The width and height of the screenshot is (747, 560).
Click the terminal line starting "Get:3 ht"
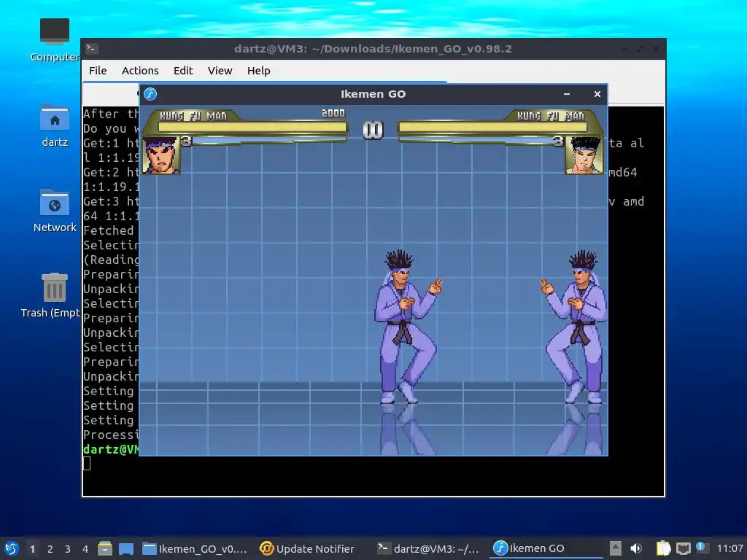point(111,201)
